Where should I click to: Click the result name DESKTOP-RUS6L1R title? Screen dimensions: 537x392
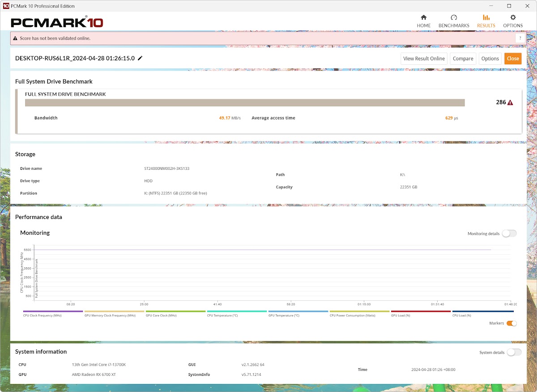[x=75, y=58]
